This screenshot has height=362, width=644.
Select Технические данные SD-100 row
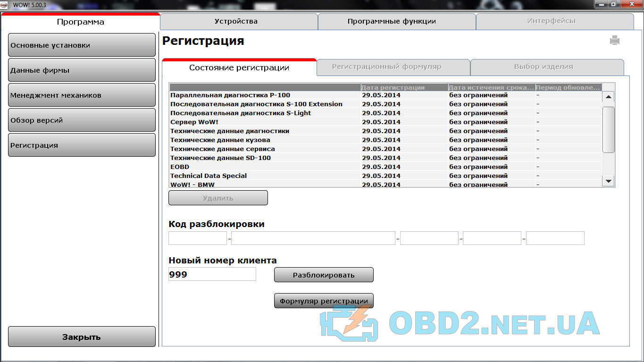(385, 158)
